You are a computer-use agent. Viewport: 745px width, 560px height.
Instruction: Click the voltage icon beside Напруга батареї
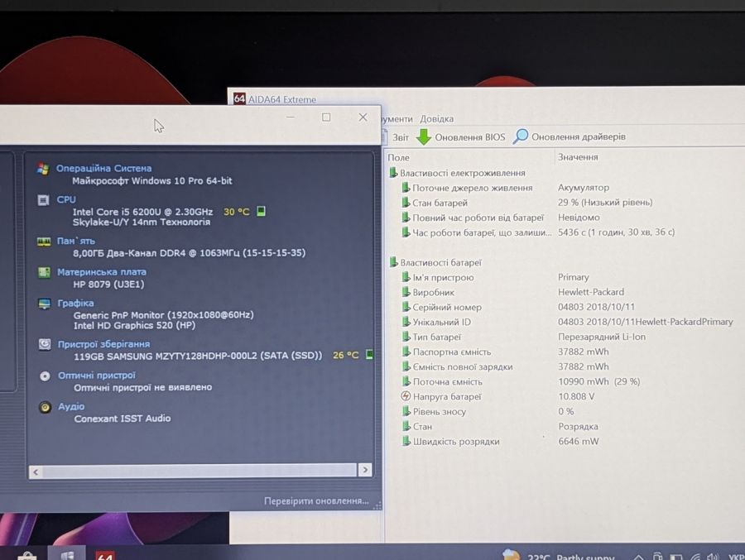(406, 396)
